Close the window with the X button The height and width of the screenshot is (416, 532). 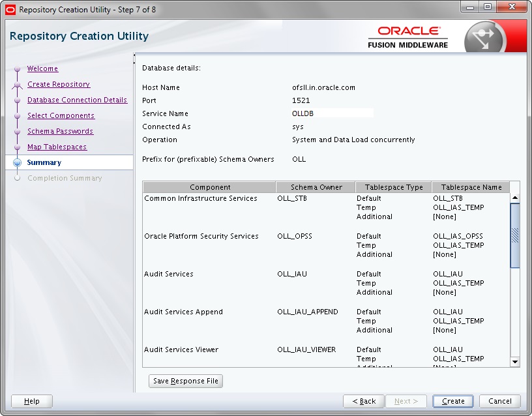[x=512, y=7]
